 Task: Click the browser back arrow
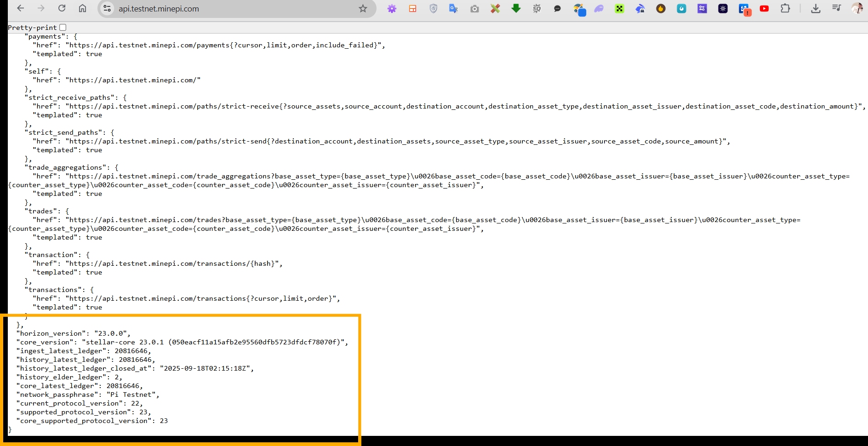(x=21, y=8)
